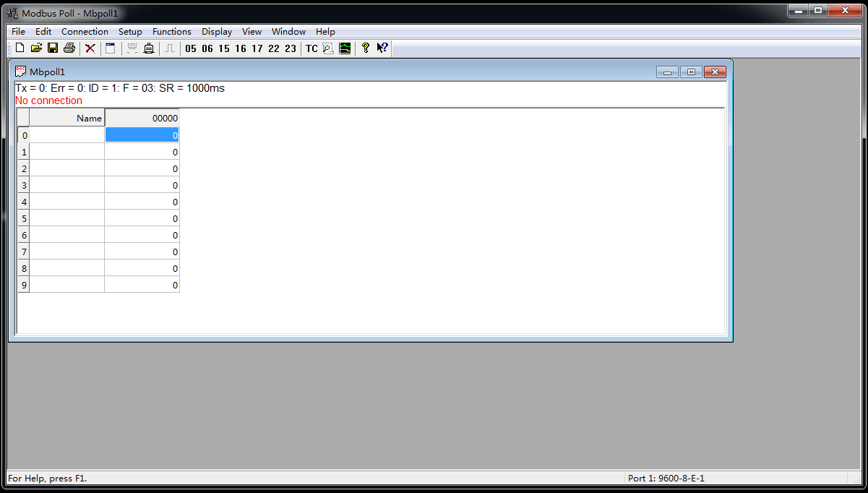
Task: Click the Name column header
Action: [67, 118]
